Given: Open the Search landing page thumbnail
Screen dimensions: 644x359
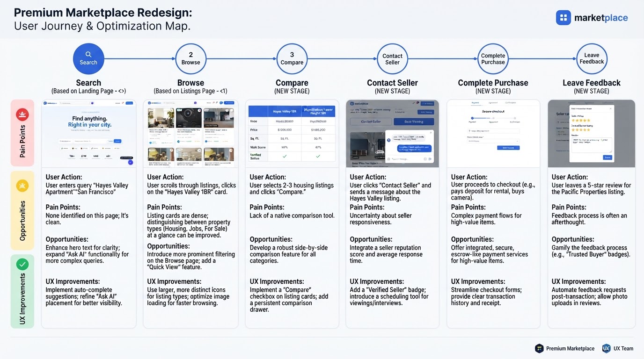Looking at the screenshot, I should click(x=88, y=133).
